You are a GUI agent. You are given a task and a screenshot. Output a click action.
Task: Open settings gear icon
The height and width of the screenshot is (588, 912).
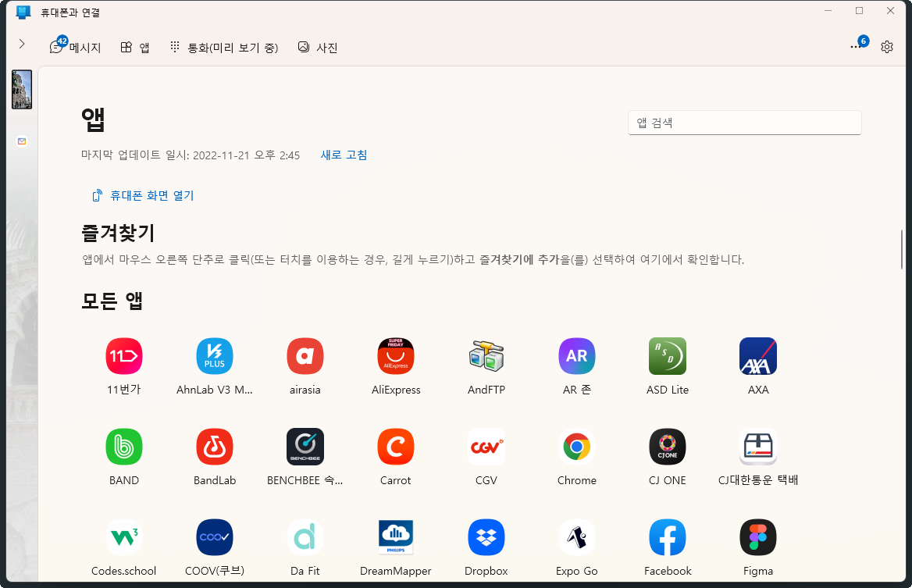(x=886, y=47)
